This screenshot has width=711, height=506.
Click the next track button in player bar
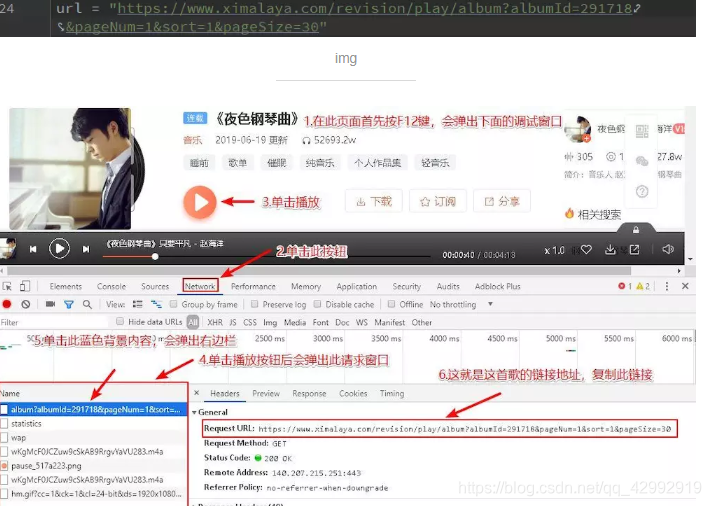(x=86, y=249)
